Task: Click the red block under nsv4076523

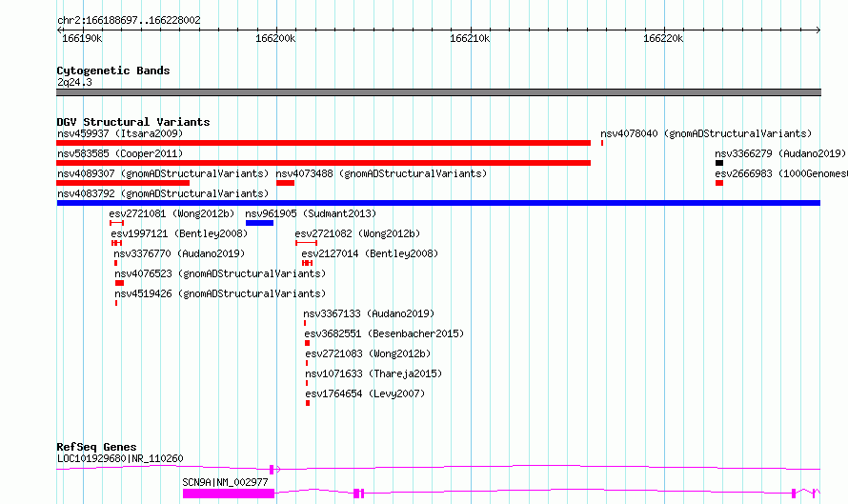Action: pyautogui.click(x=119, y=283)
